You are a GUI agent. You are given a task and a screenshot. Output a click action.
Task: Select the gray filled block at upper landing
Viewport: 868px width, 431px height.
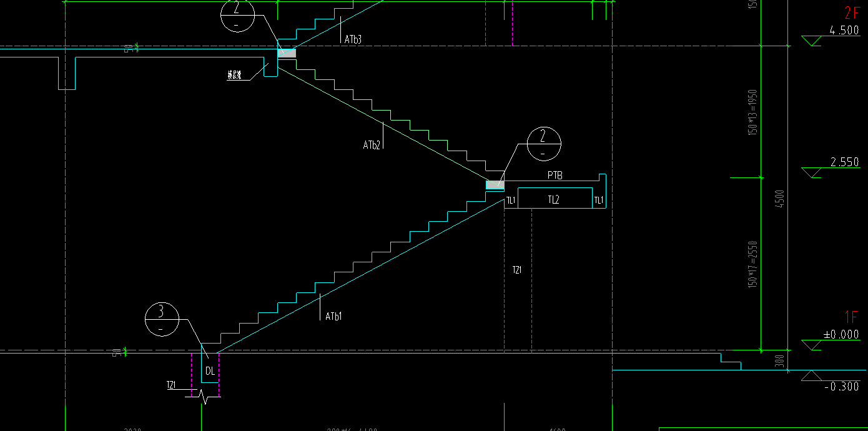click(287, 53)
